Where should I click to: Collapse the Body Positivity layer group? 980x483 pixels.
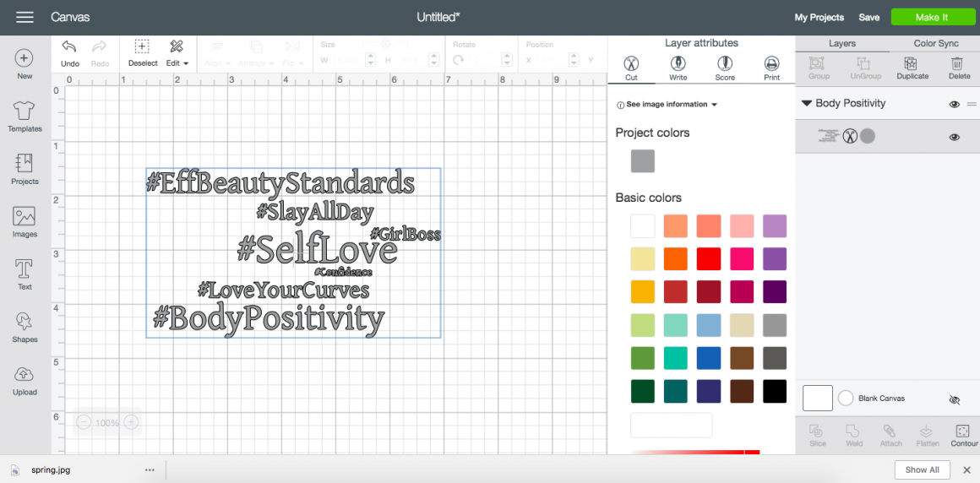pos(806,103)
